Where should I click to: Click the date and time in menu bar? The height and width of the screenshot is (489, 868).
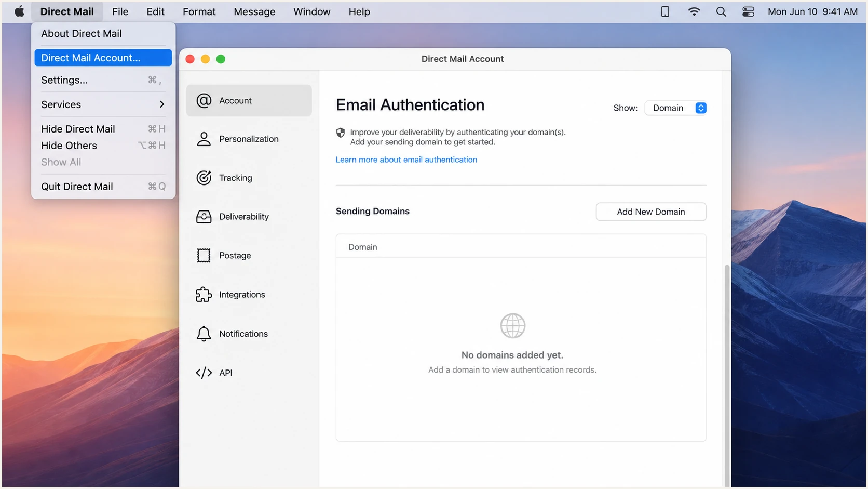coord(812,11)
